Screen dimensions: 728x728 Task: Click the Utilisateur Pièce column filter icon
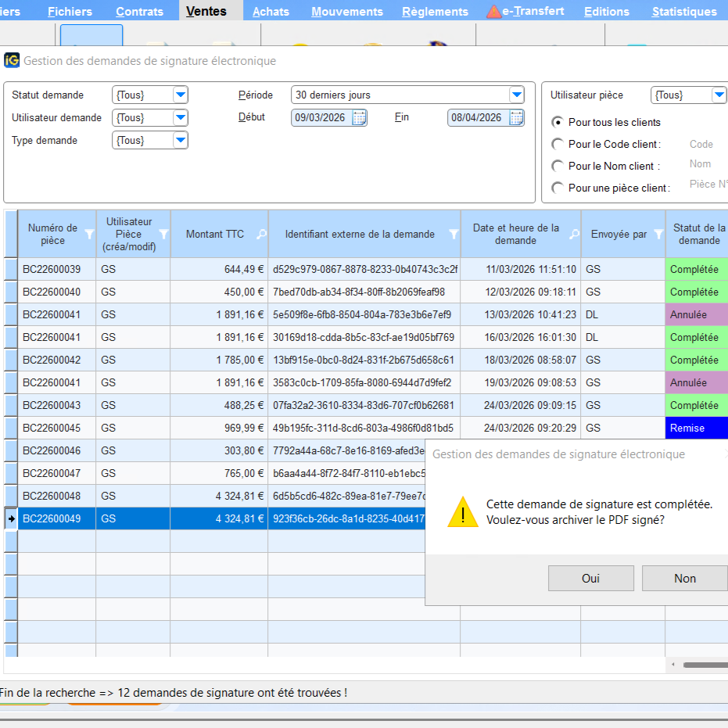163,234
